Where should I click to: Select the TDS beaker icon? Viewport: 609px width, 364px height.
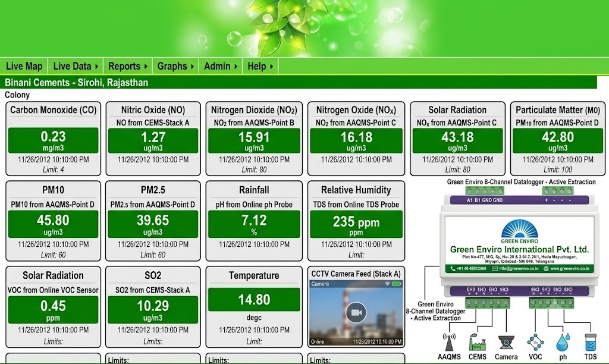tap(591, 342)
